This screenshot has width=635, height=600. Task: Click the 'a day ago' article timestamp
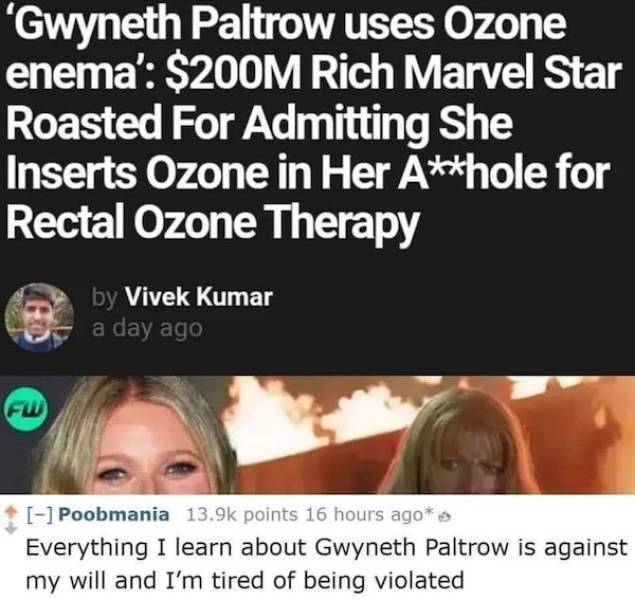pos(147,328)
